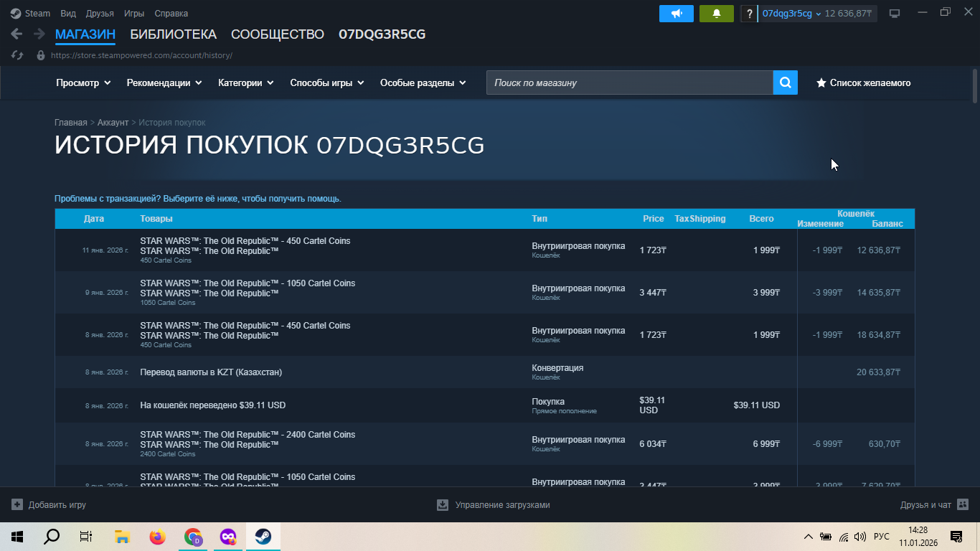The image size is (980, 551).
Task: Click the page URL address text
Action: [x=141, y=55]
